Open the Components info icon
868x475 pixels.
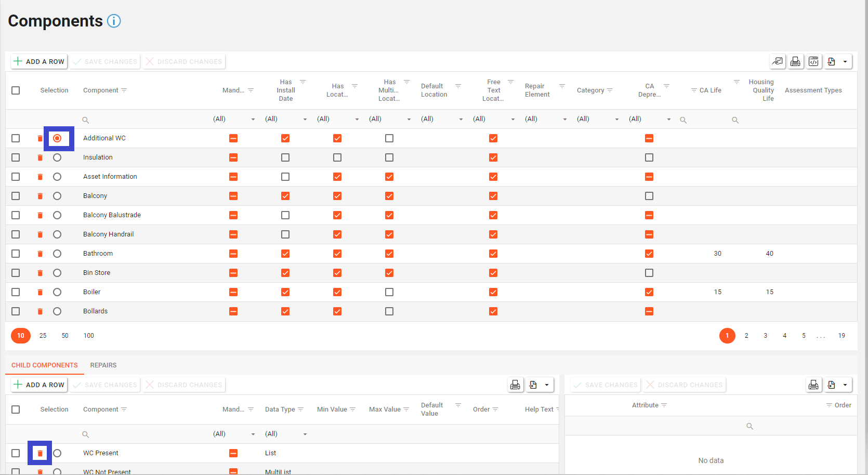[114, 21]
